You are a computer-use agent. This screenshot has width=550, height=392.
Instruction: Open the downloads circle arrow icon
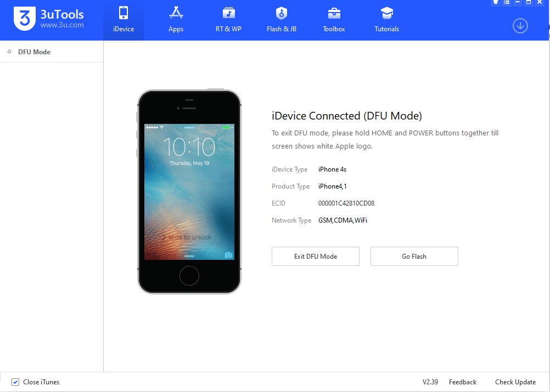520,26
